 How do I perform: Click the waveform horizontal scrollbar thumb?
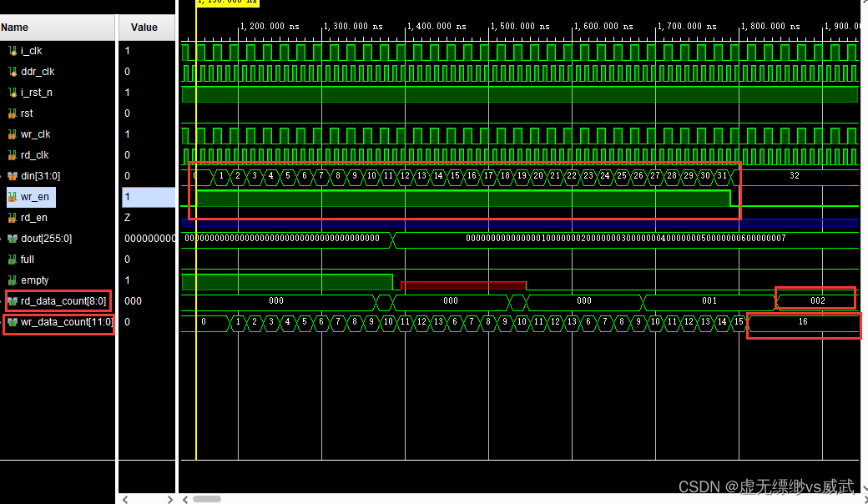[207, 499]
